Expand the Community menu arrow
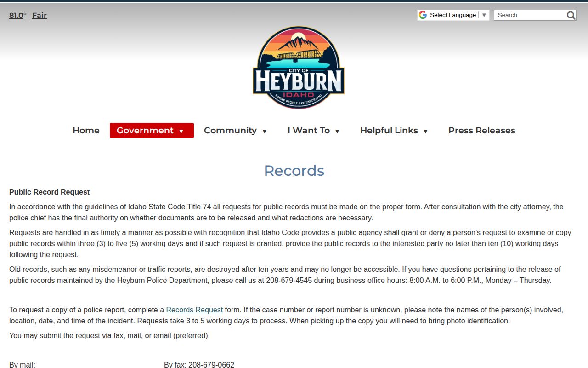 (x=265, y=131)
